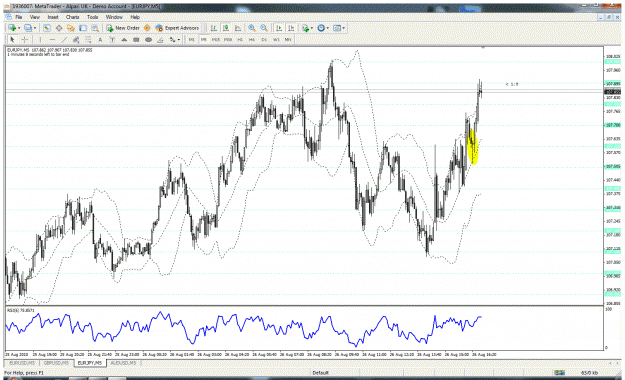Switch chart to MN timeframe
625x380 pixels.
point(288,39)
